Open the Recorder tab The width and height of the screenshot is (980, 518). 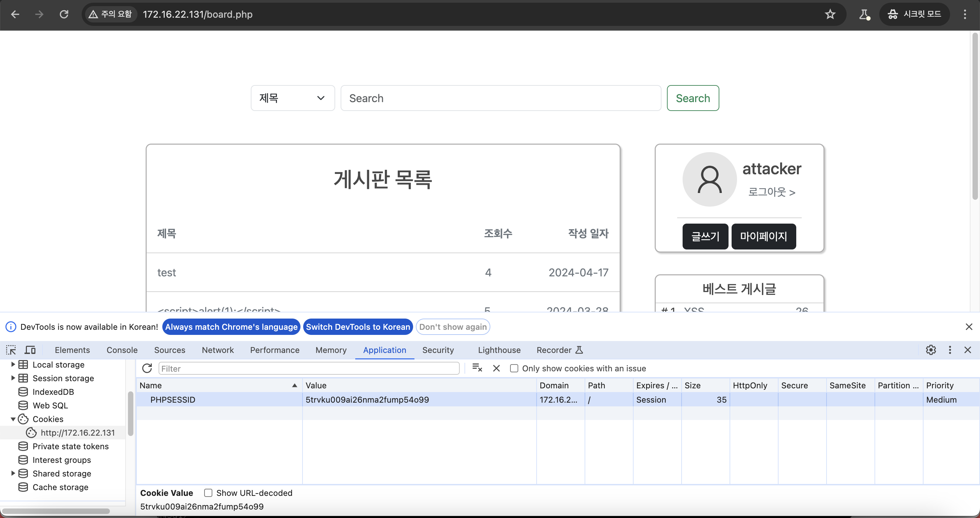pos(559,350)
